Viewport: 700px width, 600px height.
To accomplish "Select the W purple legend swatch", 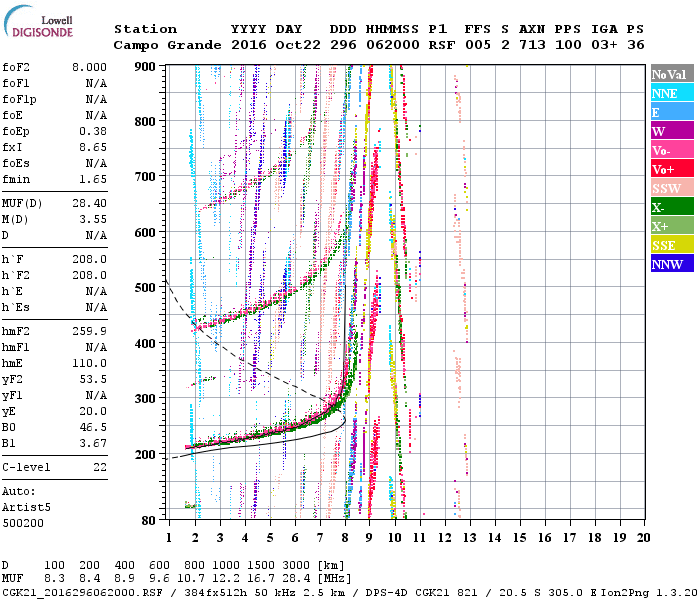I will coord(672,131).
